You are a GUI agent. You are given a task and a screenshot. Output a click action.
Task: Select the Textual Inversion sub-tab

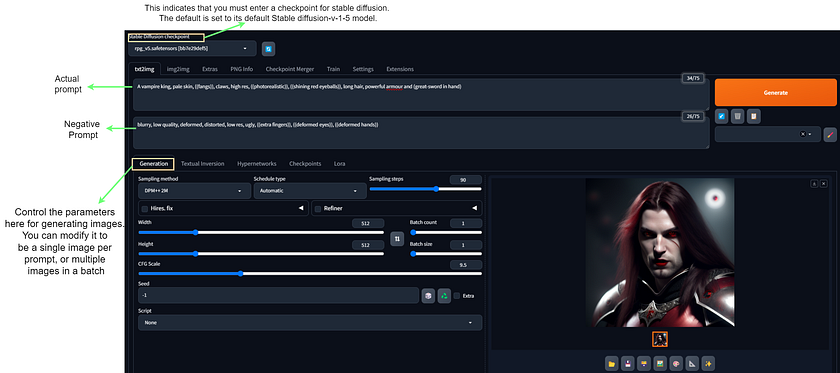[202, 163]
